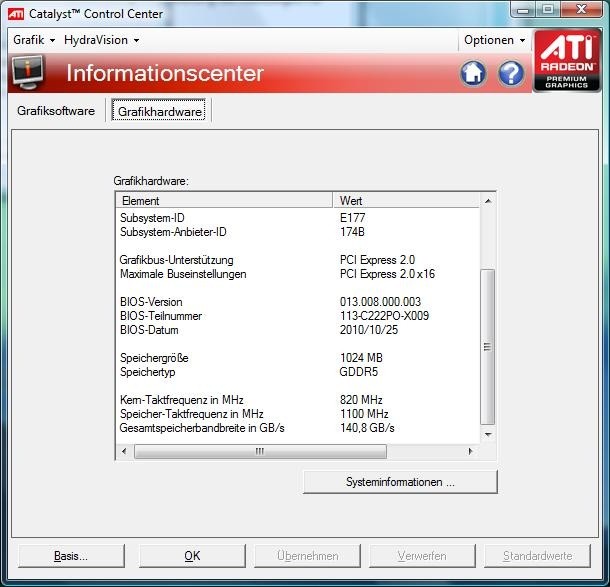Select the Grafikhardware tab
This screenshot has width=610, height=587.
[x=159, y=111]
